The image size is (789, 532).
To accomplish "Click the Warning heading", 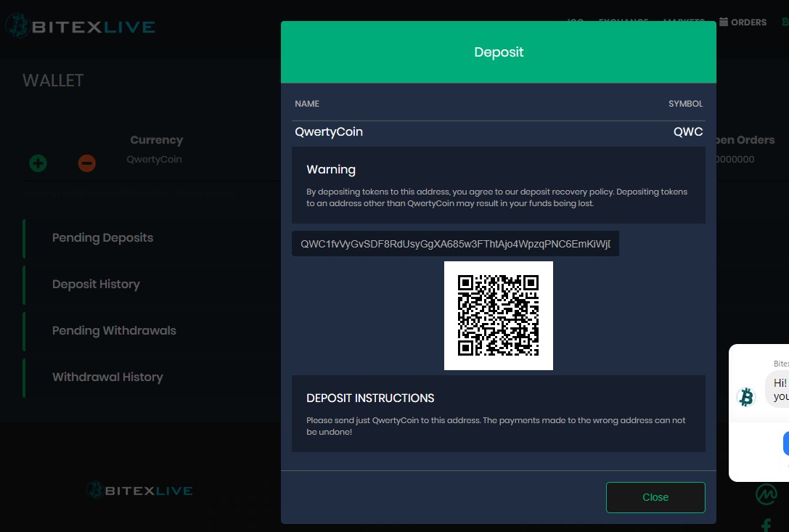I will [x=331, y=170].
